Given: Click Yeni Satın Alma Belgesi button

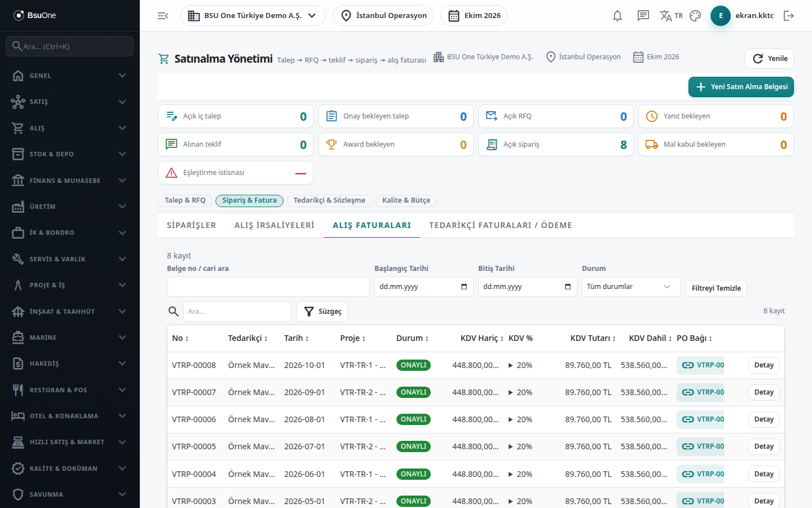Looking at the screenshot, I should 741,87.
